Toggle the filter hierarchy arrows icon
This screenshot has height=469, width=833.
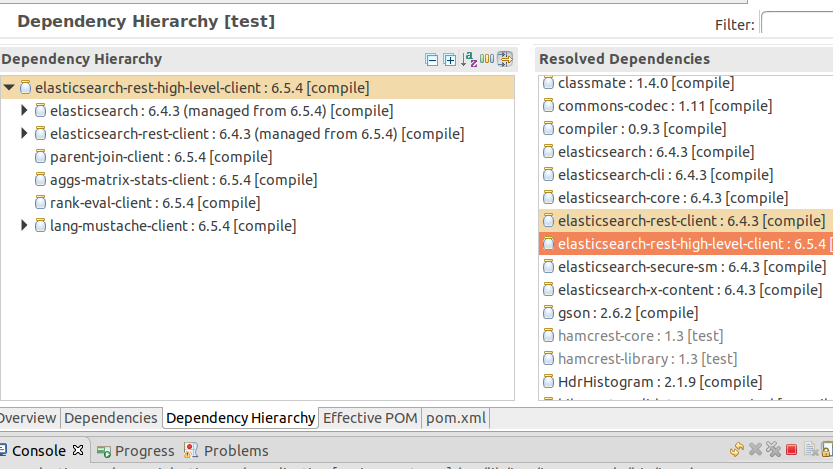tap(505, 59)
